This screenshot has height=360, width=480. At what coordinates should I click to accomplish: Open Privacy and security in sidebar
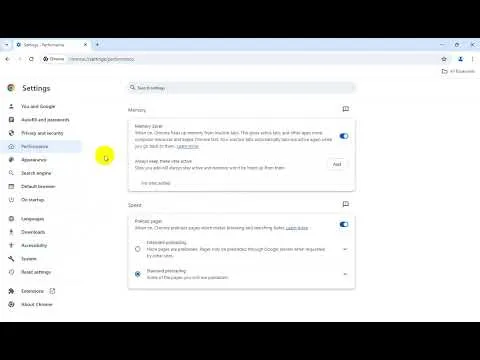[41, 133]
